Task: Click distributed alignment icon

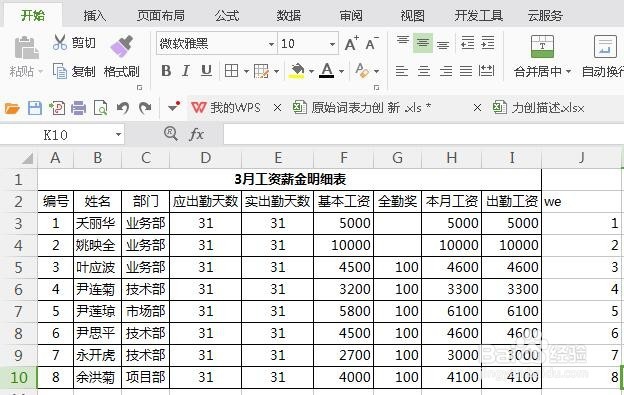Action: click(486, 71)
